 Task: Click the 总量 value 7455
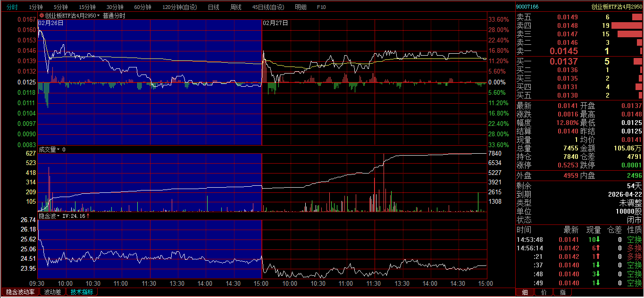[x=570, y=148]
